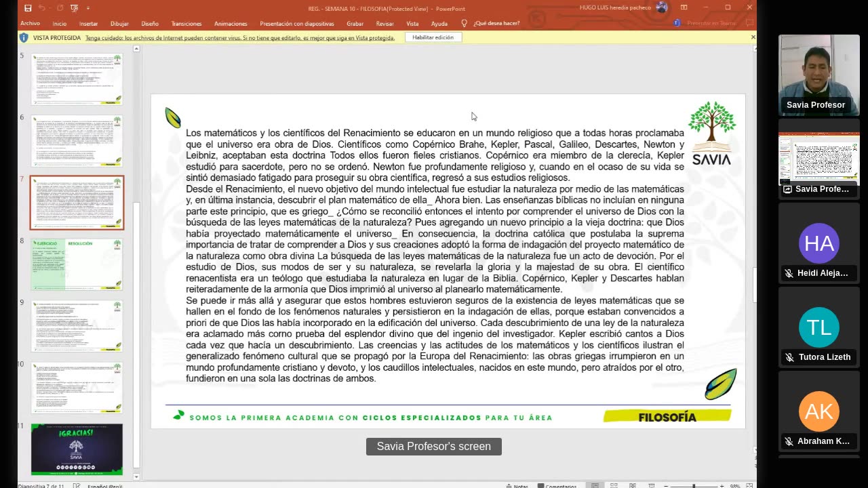Go to the Transiciones tab
The width and height of the screenshot is (868, 488).
186,24
